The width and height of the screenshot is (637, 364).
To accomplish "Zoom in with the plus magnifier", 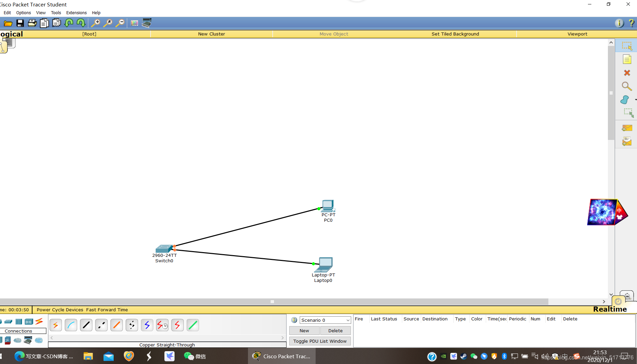I will pyautogui.click(x=95, y=23).
